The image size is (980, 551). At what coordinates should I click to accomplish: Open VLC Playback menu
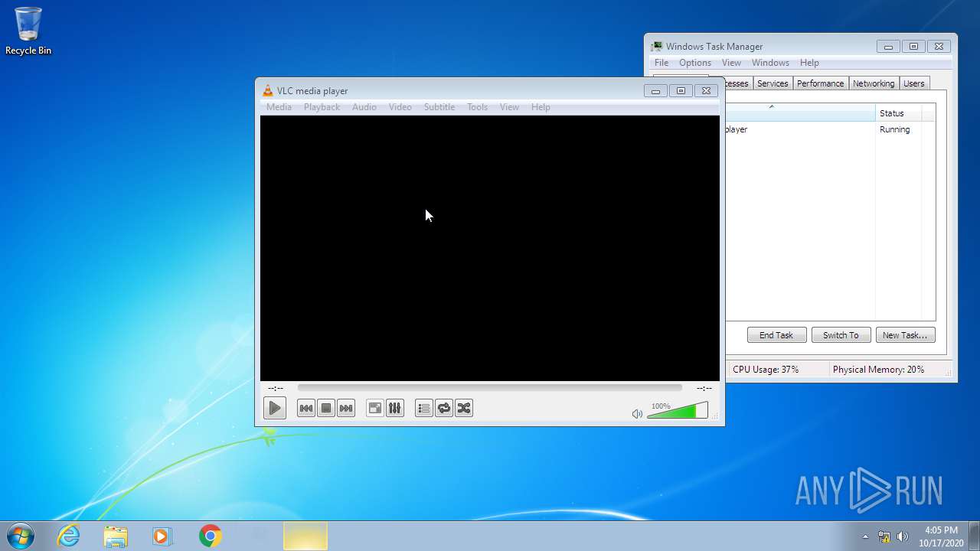(322, 107)
